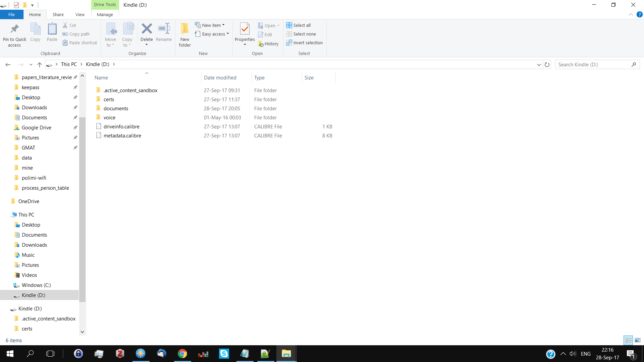This screenshot has height=362, width=644.
Task: Open the Share ribbon tab
Action: (58, 15)
